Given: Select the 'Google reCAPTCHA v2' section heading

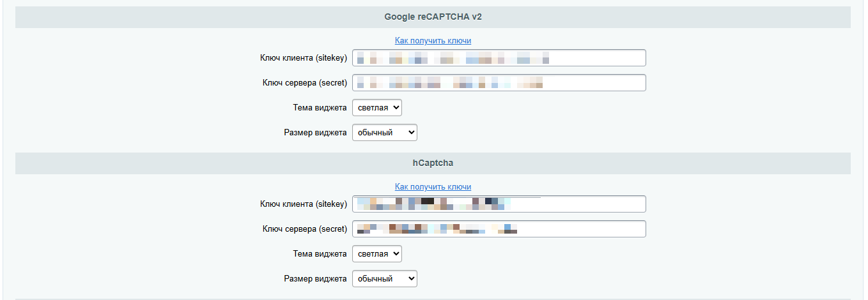Looking at the screenshot, I should pyautogui.click(x=433, y=17).
